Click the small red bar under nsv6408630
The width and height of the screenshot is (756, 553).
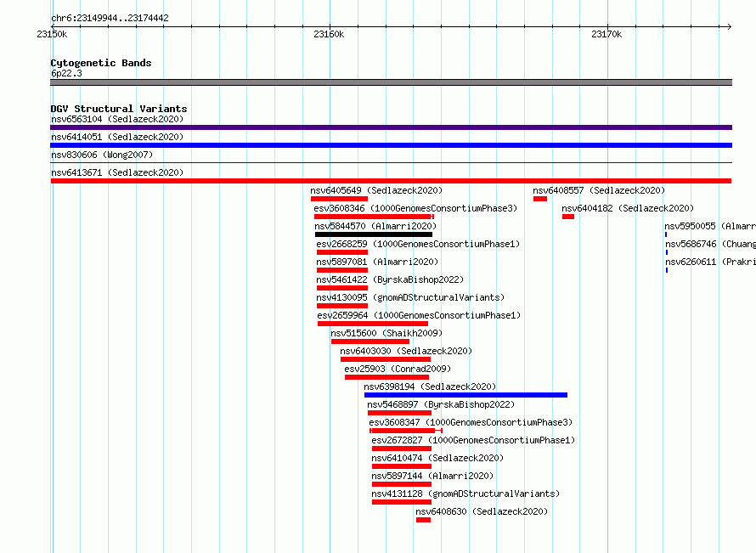click(423, 520)
